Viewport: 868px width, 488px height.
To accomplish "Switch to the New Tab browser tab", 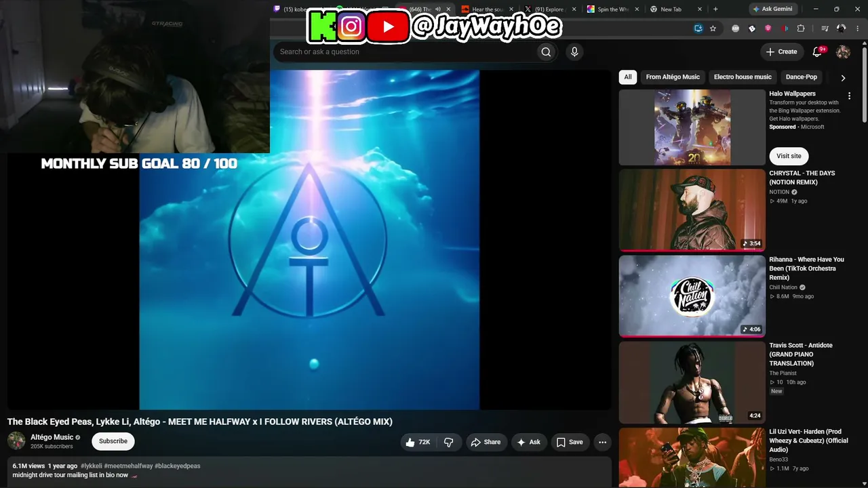I will 671,9.
